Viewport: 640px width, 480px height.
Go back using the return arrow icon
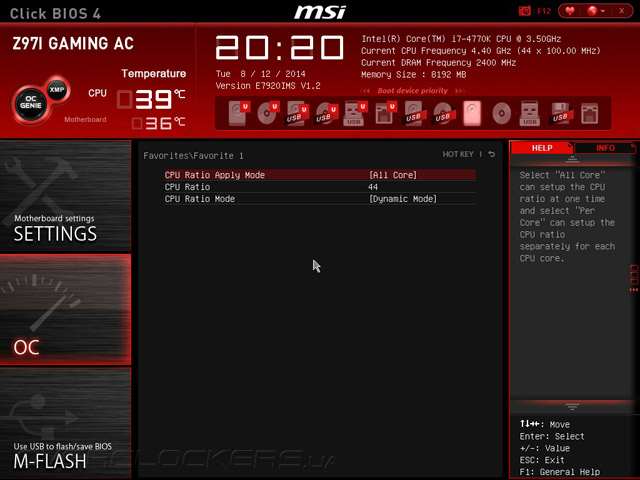click(492, 154)
